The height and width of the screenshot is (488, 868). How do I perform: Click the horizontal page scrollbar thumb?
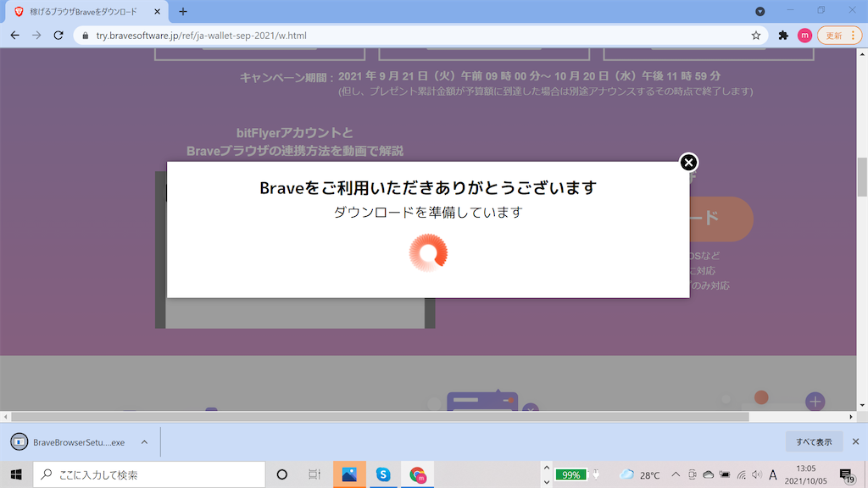(380, 417)
